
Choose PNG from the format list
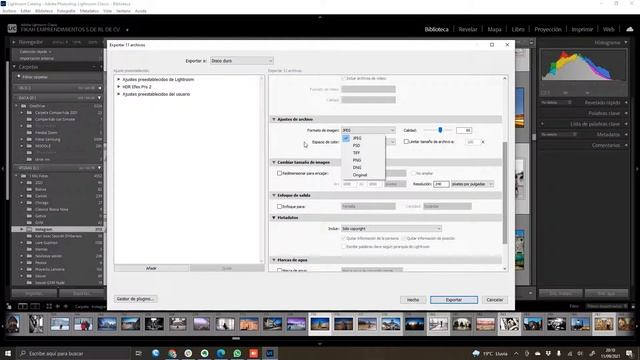coord(357,160)
